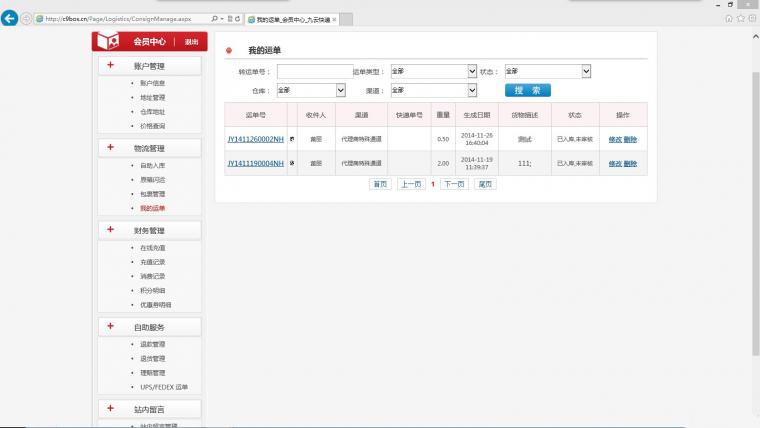Click the red plus icon beside 财务管理
The height and width of the screenshot is (428, 760).
(111, 229)
